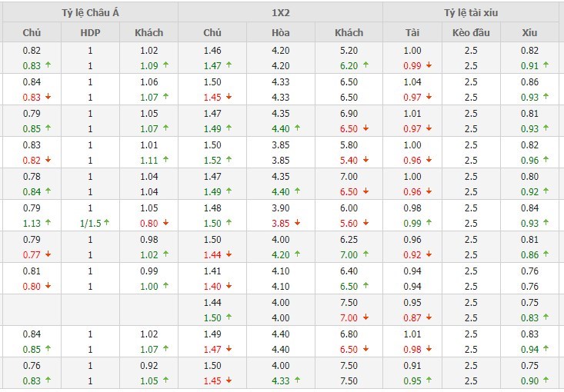Click the up arrow next to 1/1.5
564x392 pixels.
(x=108, y=223)
